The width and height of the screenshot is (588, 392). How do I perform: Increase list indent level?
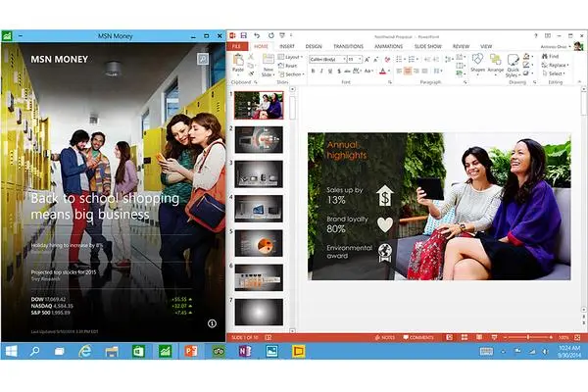[435, 59]
